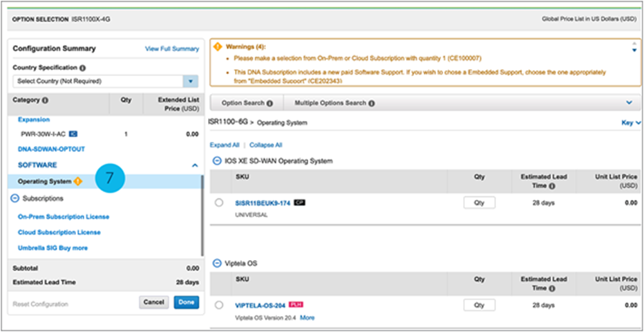Click Qty field for VIPTELA-OS-204
Viewport: 644px width, 332px height.
coord(480,305)
